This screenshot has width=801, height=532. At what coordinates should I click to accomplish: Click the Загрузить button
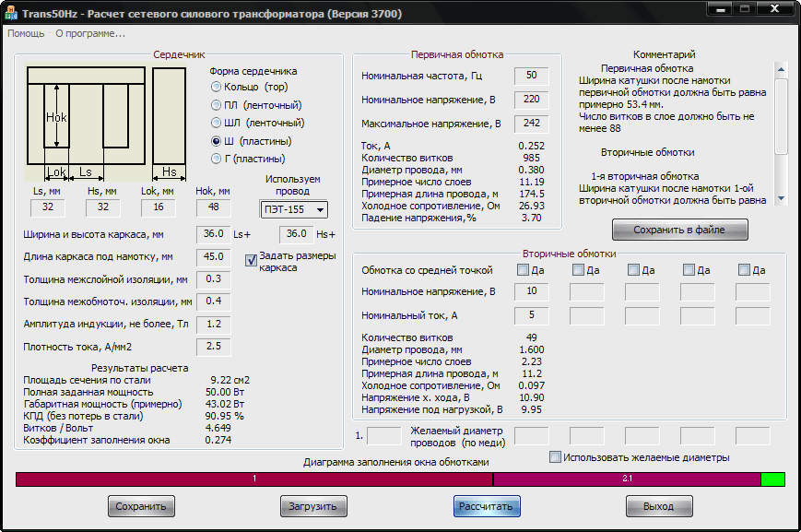313,506
